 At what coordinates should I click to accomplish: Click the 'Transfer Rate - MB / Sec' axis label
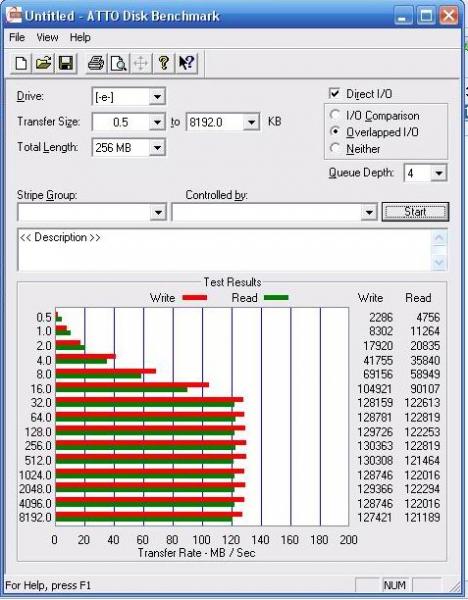196,553
